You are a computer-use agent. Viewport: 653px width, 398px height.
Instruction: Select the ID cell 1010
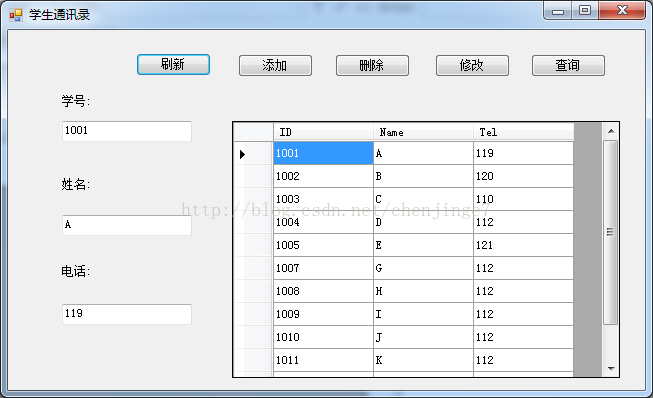(x=323, y=337)
